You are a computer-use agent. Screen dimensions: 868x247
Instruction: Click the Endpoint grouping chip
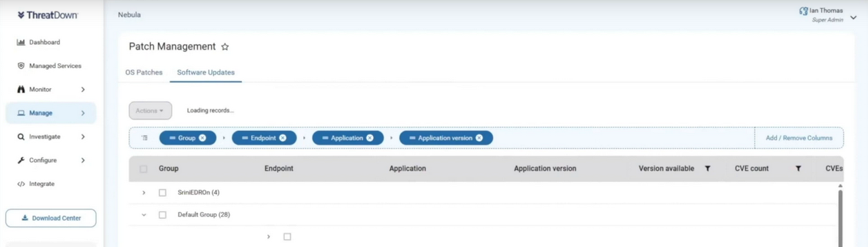[264, 138]
